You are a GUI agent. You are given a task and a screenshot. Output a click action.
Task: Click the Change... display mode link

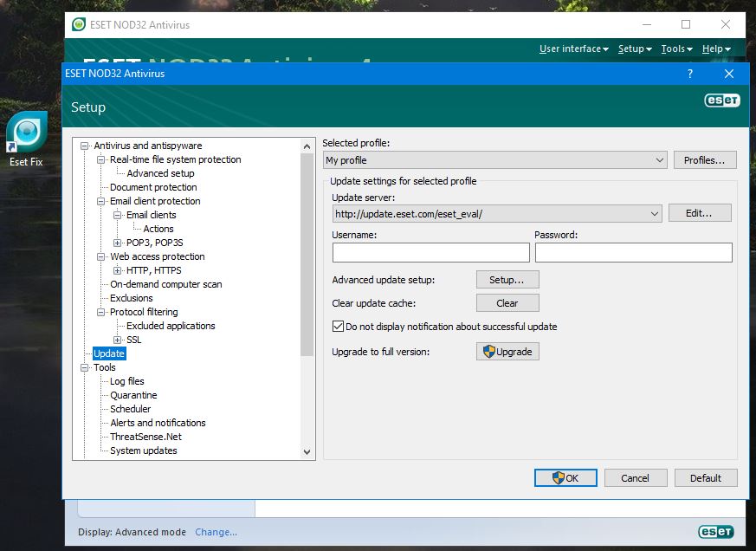point(216,532)
